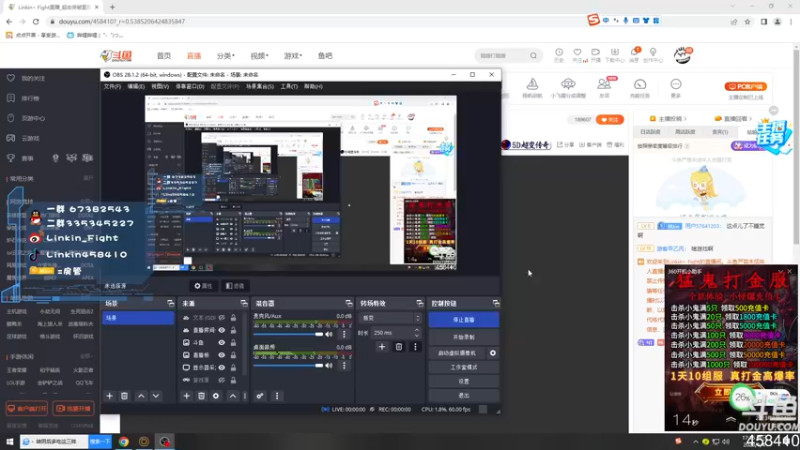800x450 pixels.
Task: Open advanced audio properties in Mixer panel footer
Action: (260, 396)
